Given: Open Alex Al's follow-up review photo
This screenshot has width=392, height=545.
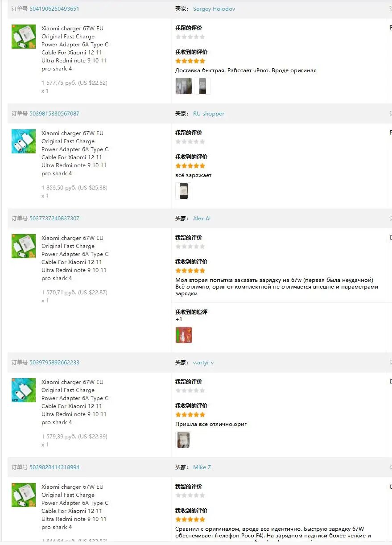Looking at the screenshot, I should 184,335.
